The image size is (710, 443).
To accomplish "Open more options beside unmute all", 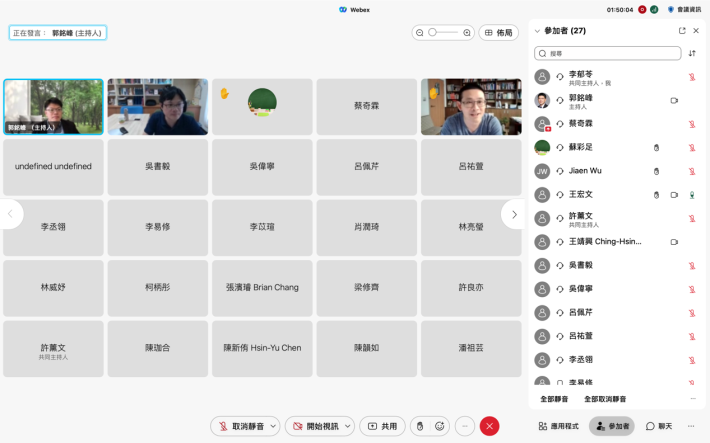I will [693, 399].
